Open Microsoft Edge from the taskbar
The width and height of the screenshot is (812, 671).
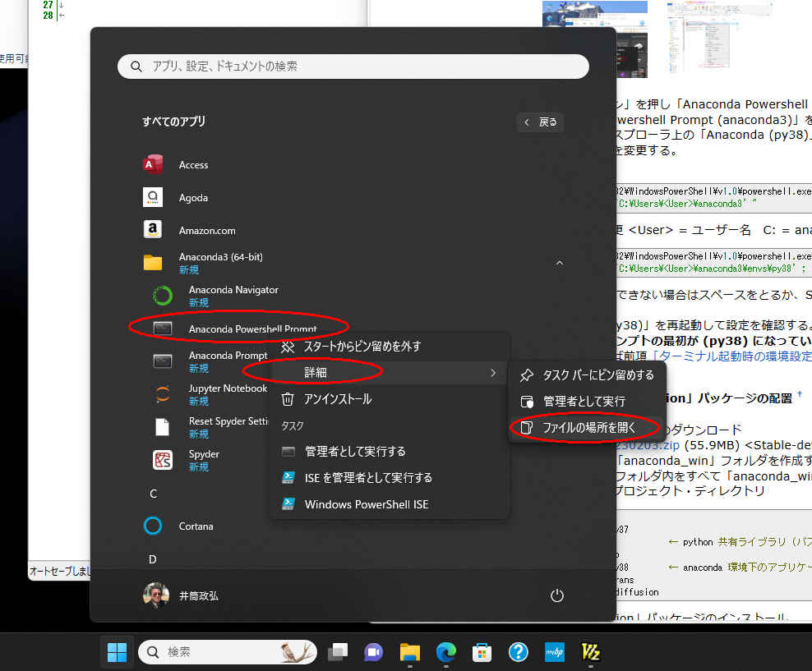(x=445, y=652)
